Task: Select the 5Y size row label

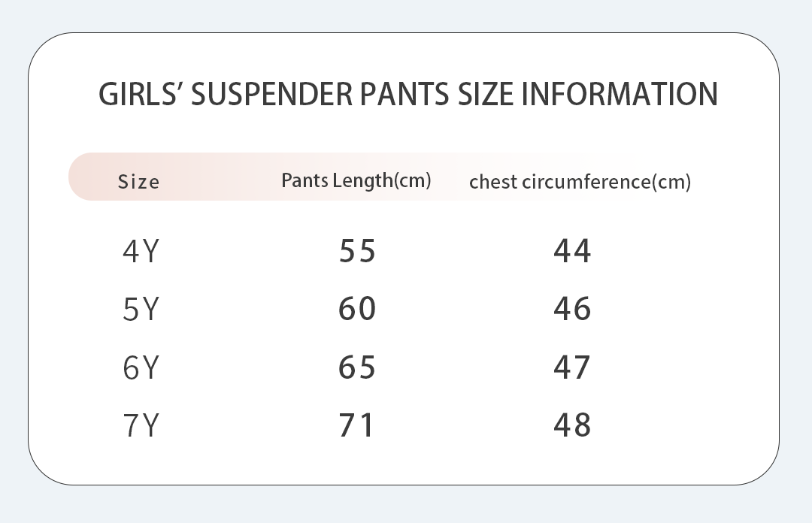Action: (141, 309)
